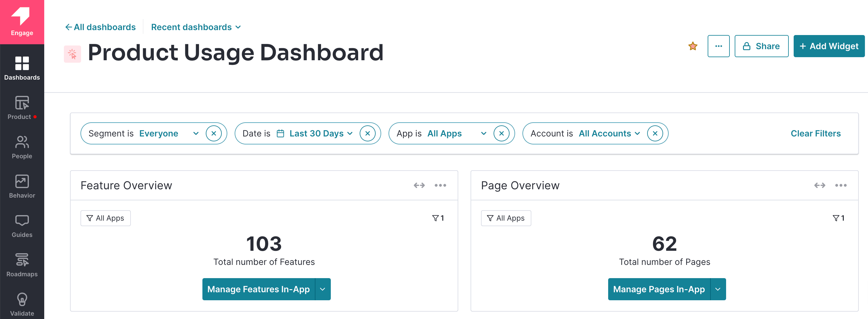Remove the Segment filter
The image size is (868, 319).
pyautogui.click(x=214, y=133)
